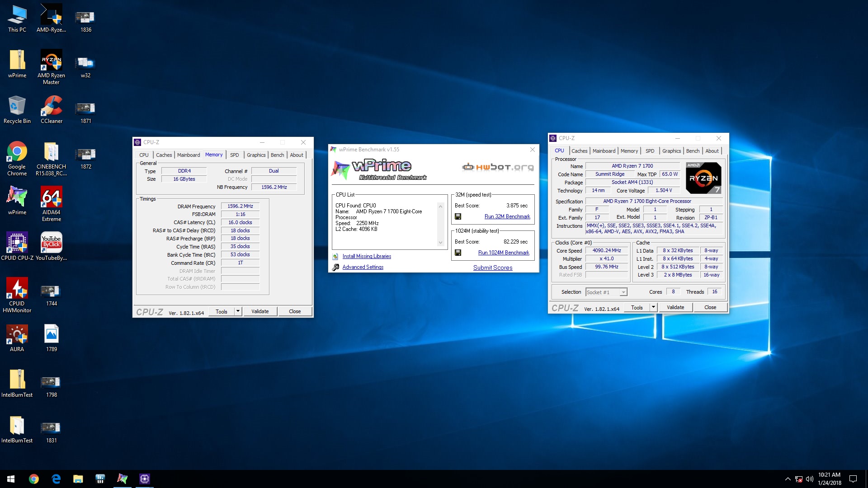Screen dimensions: 868x488
Task: Show hidden system tray icons
Action: [788, 479]
